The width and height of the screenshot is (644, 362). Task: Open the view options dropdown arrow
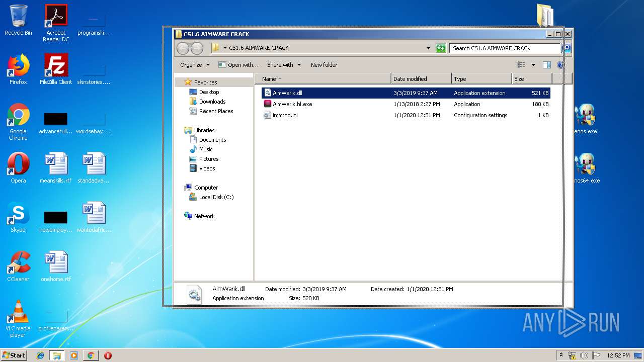[533, 65]
